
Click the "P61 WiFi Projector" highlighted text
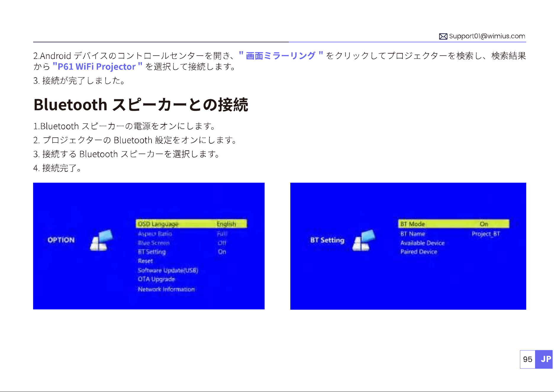[97, 67]
